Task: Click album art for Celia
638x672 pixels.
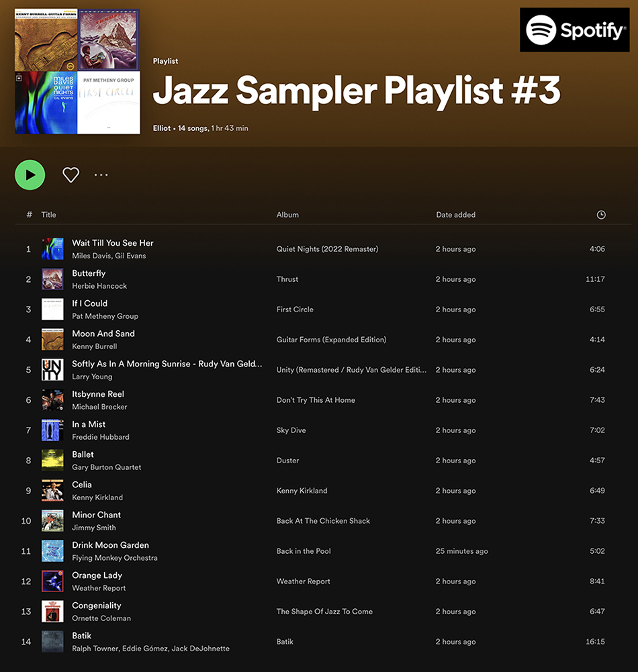Action: coord(52,491)
